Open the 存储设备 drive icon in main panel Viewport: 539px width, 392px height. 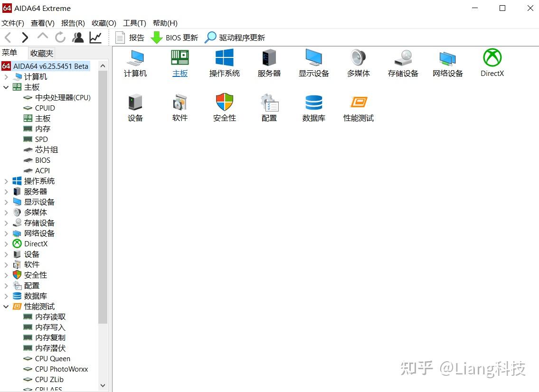tap(403, 64)
